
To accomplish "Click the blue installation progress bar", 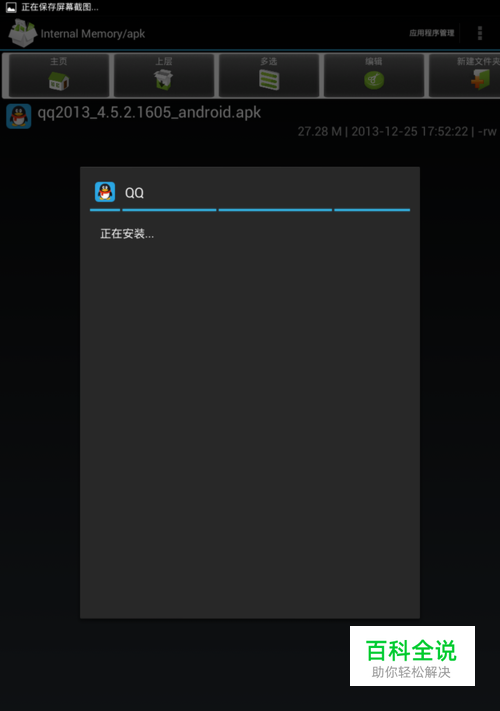I will point(250,210).
